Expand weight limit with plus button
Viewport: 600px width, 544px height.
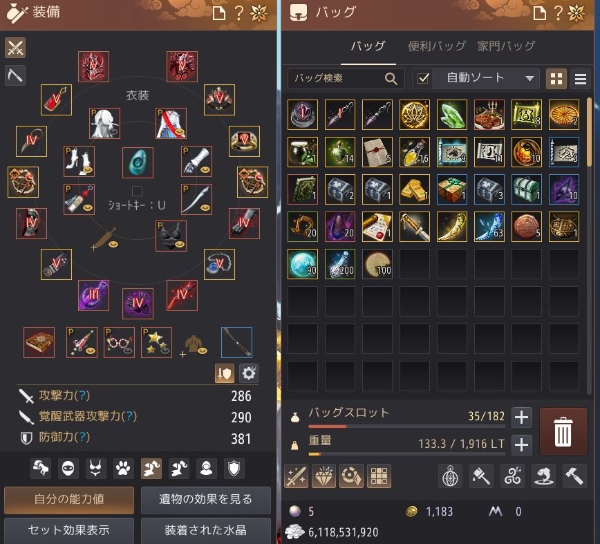[522, 445]
